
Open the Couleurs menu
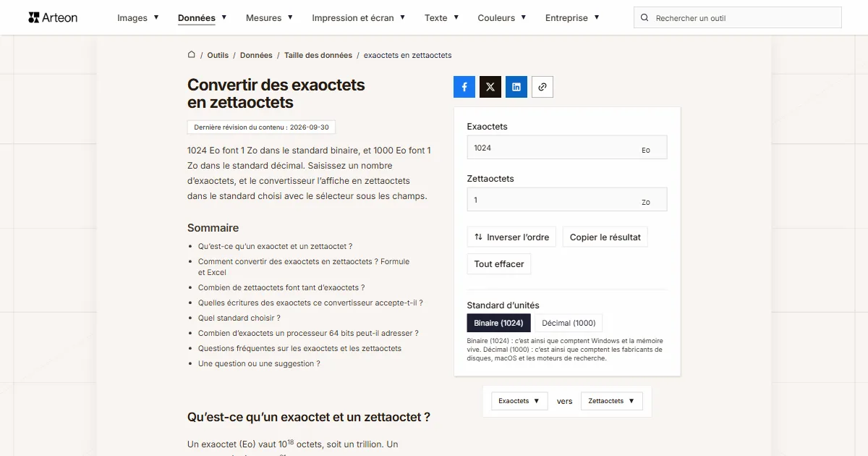502,18
